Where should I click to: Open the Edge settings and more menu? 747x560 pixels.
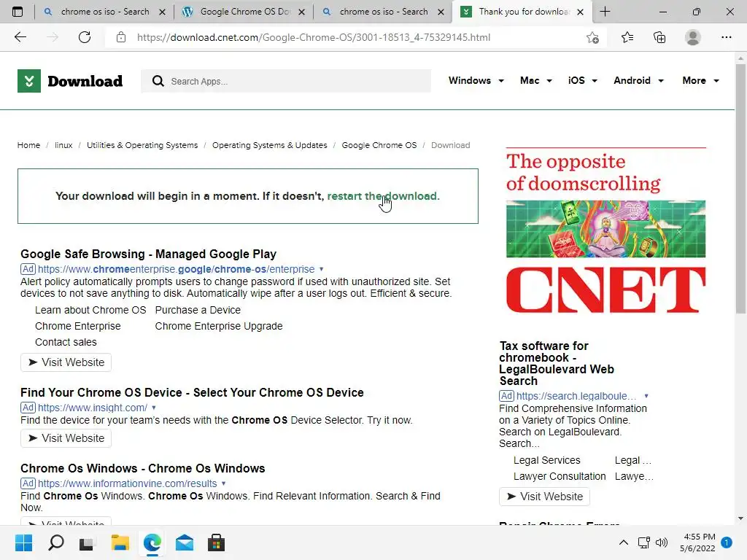726,37
